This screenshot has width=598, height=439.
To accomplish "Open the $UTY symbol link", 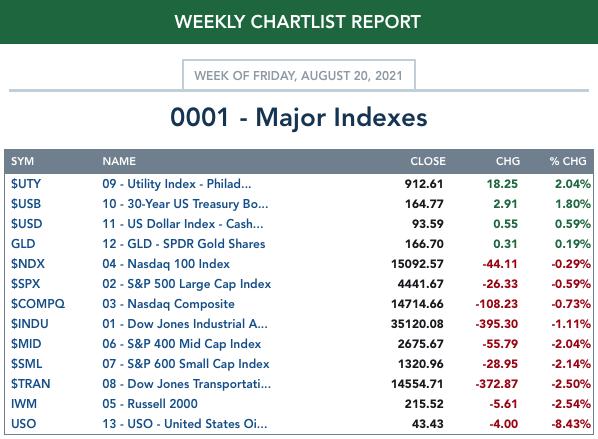I will (26, 184).
